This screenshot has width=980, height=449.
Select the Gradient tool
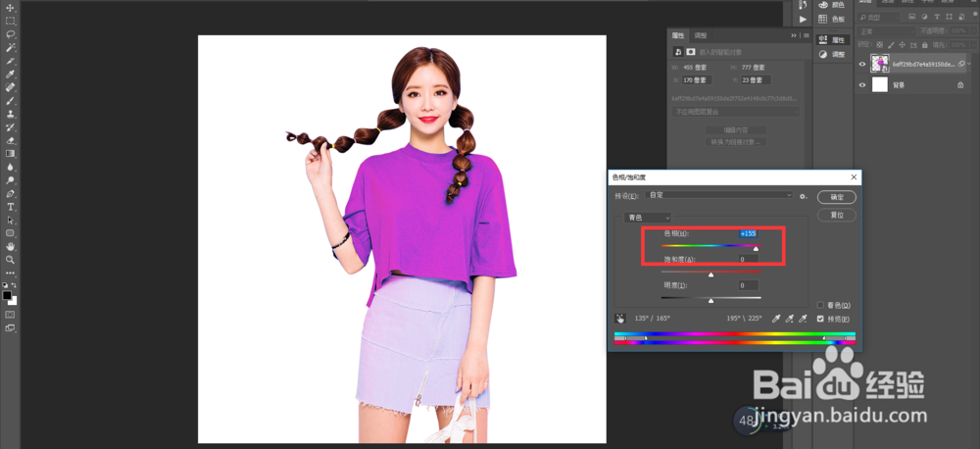tap(10, 153)
